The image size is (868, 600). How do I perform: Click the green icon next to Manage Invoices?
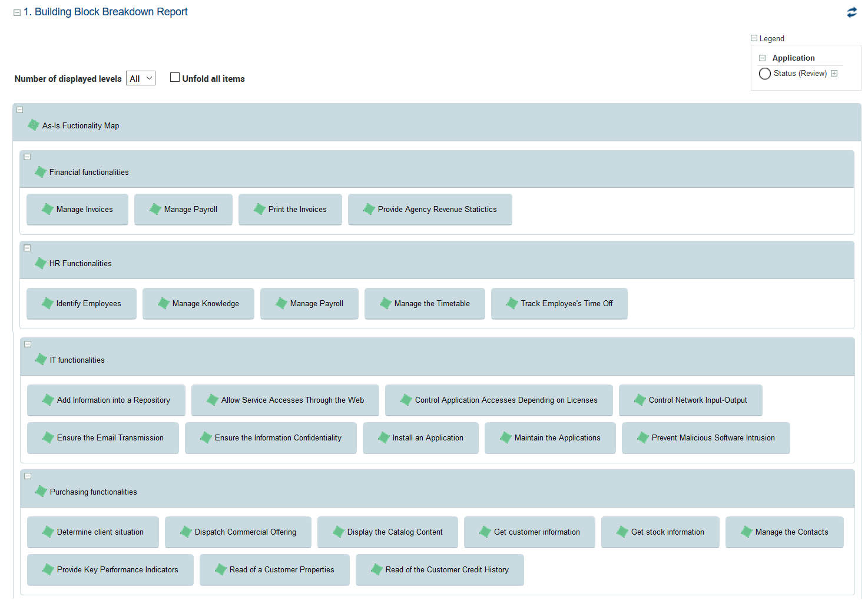point(48,209)
